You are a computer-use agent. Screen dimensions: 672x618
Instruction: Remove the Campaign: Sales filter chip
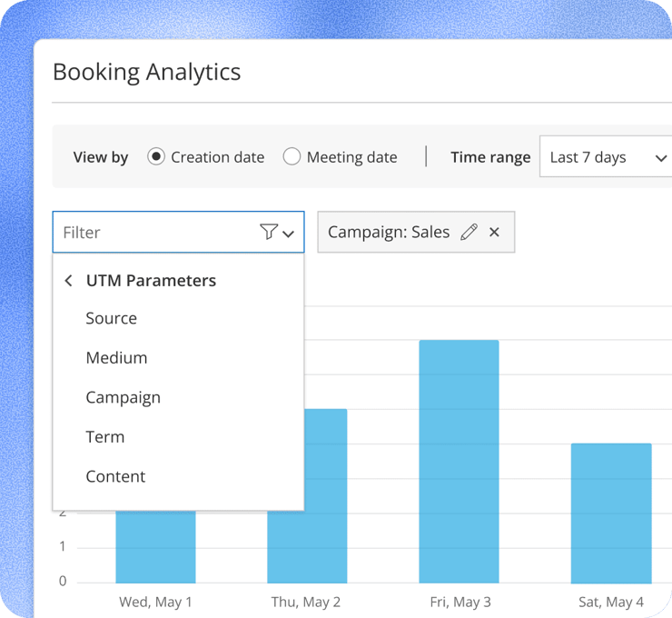click(x=494, y=232)
